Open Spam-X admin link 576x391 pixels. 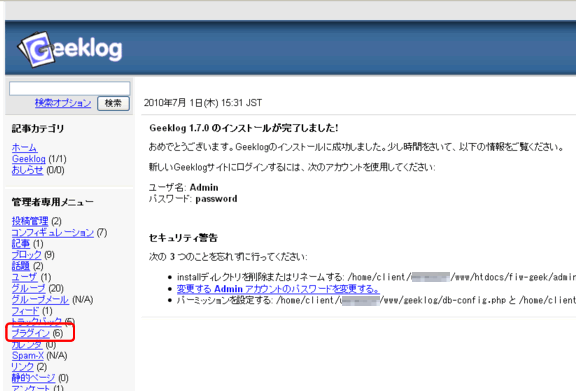pyautogui.click(x=28, y=356)
